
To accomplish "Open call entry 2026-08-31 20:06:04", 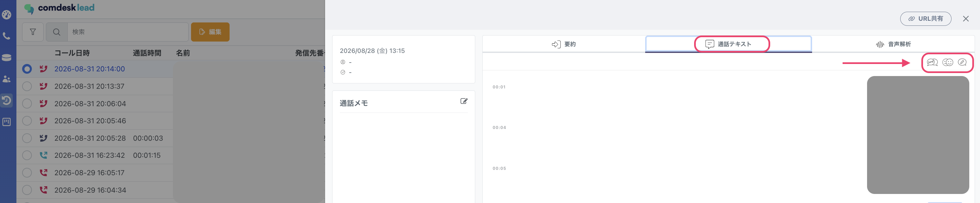I will tap(90, 104).
